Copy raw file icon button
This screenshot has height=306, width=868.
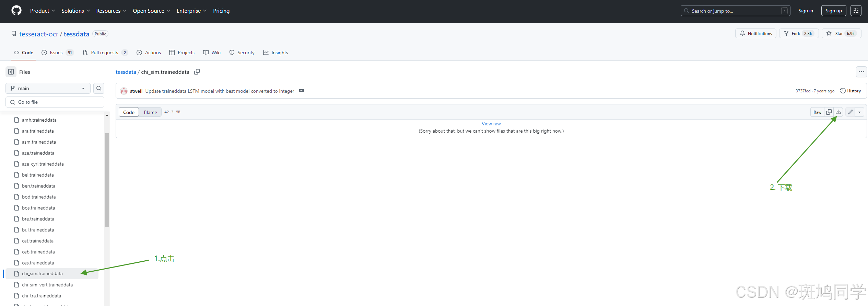click(x=829, y=112)
